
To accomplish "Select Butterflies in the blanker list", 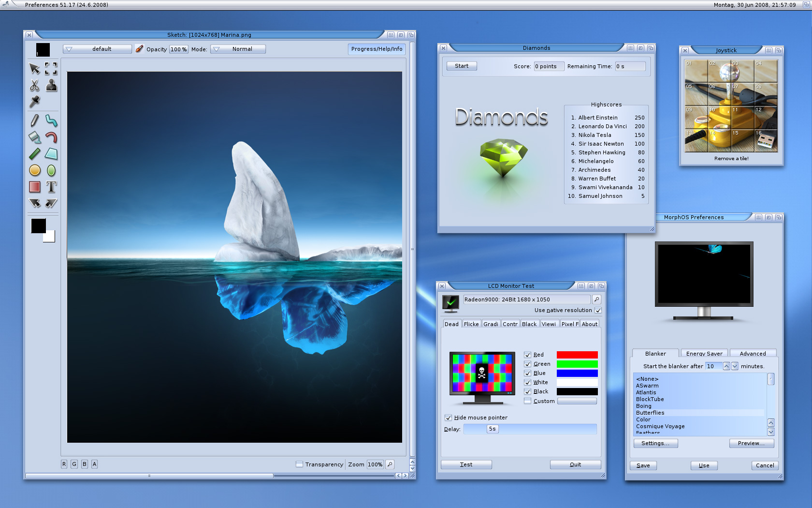I will coord(650,413).
